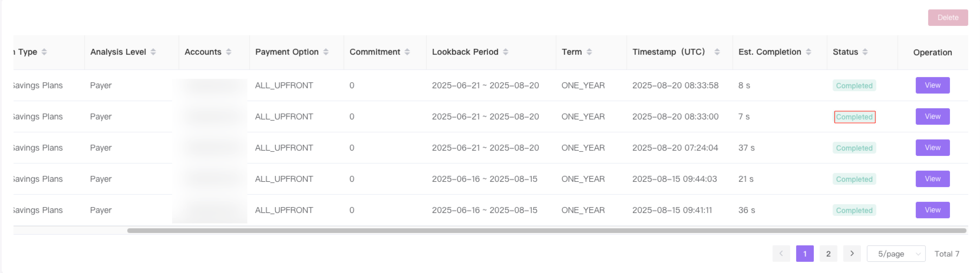Sort by Est. Completion column icon
The height and width of the screenshot is (273, 980).
809,52
